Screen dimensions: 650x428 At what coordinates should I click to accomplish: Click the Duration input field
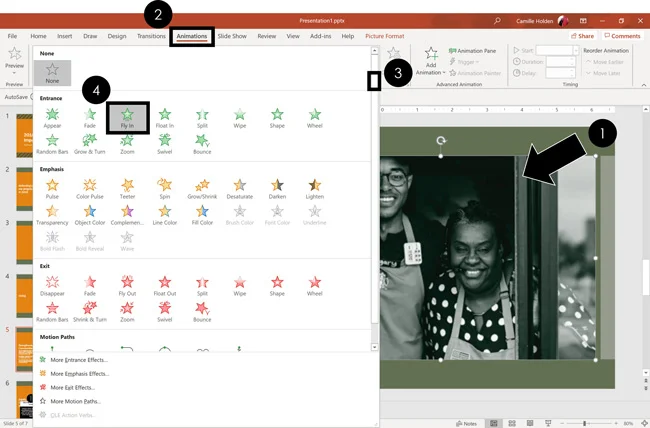(560, 62)
